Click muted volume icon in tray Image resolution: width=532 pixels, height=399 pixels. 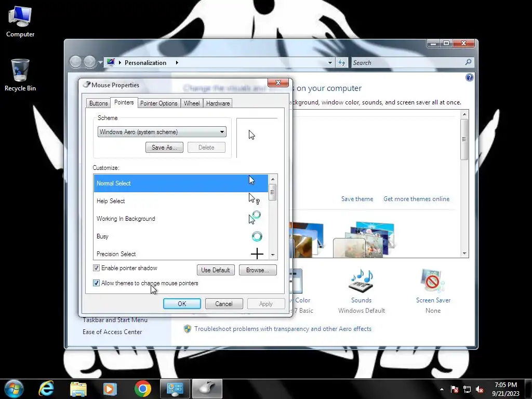point(480,390)
